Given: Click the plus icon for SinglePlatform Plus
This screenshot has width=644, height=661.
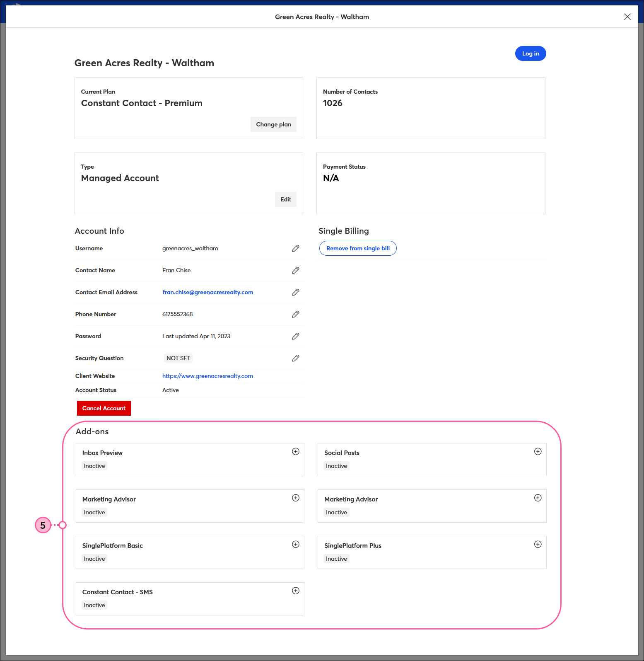Looking at the screenshot, I should coord(538,544).
